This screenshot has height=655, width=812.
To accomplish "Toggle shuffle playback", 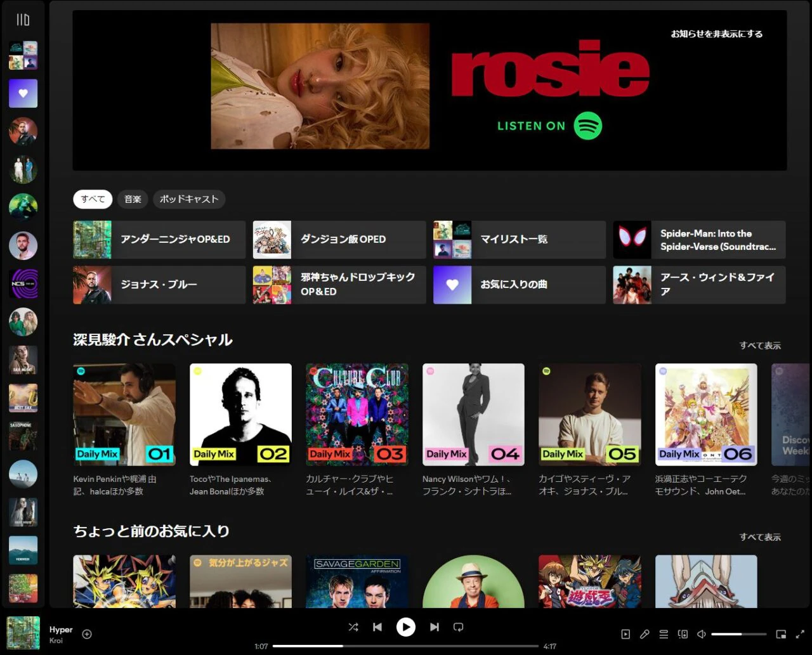I will [x=353, y=627].
